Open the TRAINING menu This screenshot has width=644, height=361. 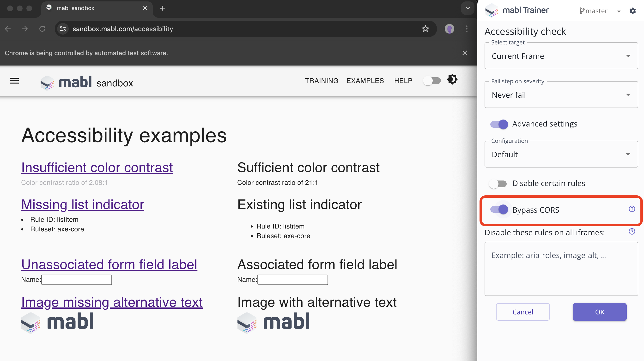click(322, 80)
